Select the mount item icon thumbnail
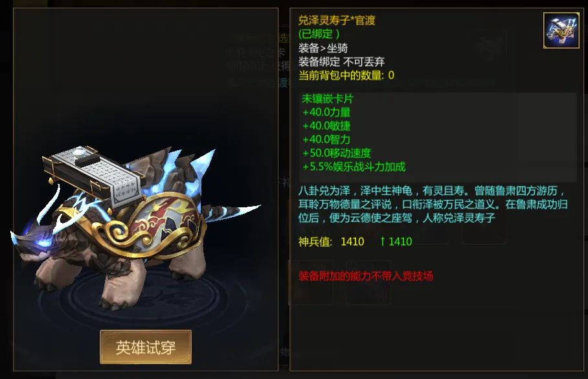Image resolution: width=588 pixels, height=379 pixels. [561, 30]
